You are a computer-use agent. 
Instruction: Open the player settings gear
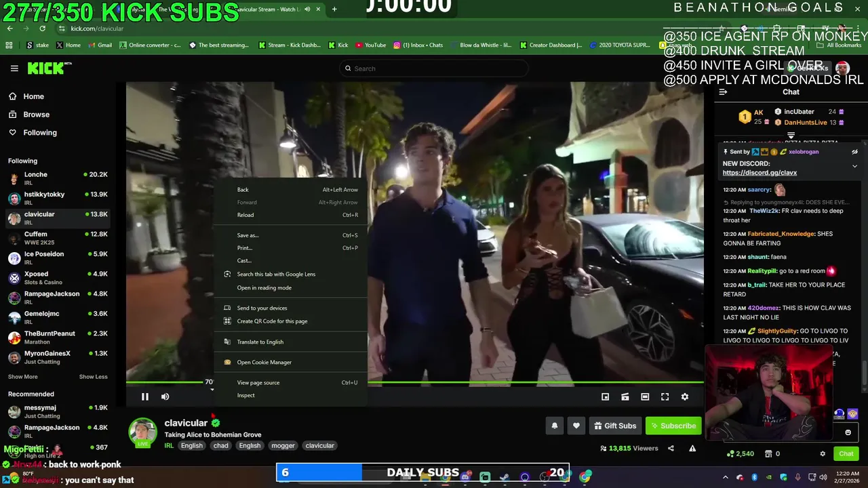(x=685, y=396)
